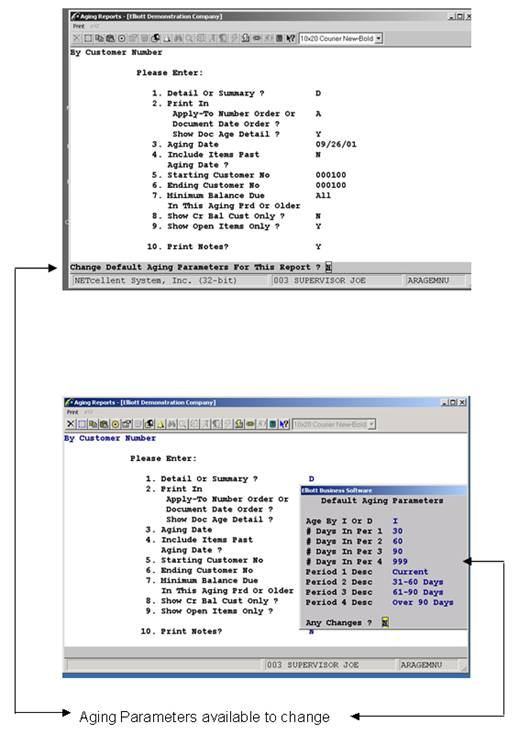The height and width of the screenshot is (734, 519).
Task: Click the green calculator icon in lower window toolbar
Action: (x=272, y=424)
